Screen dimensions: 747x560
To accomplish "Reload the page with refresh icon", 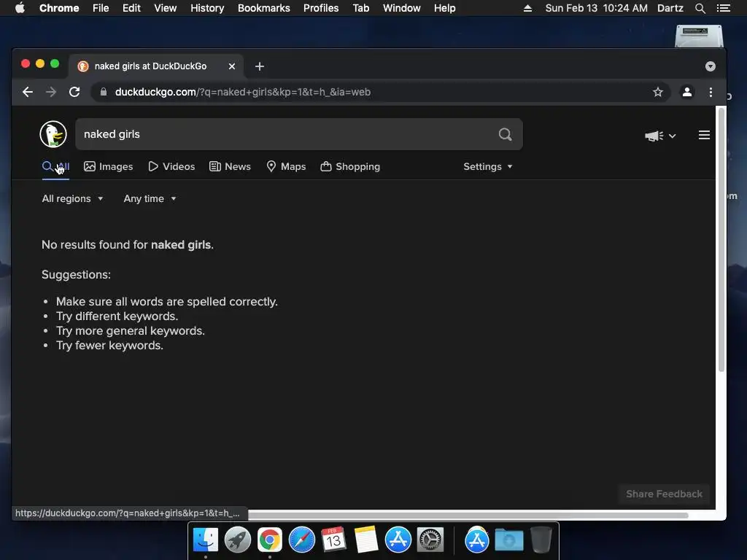I will [x=74, y=92].
